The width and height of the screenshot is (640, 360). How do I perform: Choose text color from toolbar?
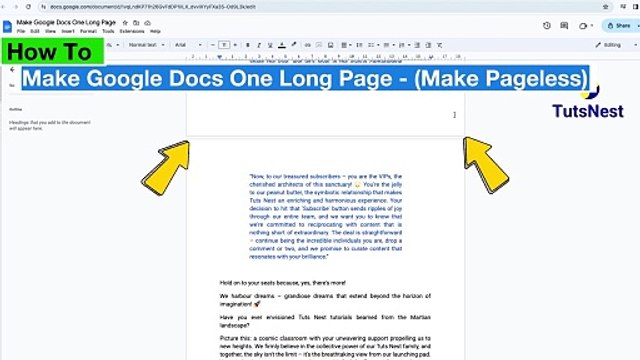pyautogui.click(x=282, y=45)
